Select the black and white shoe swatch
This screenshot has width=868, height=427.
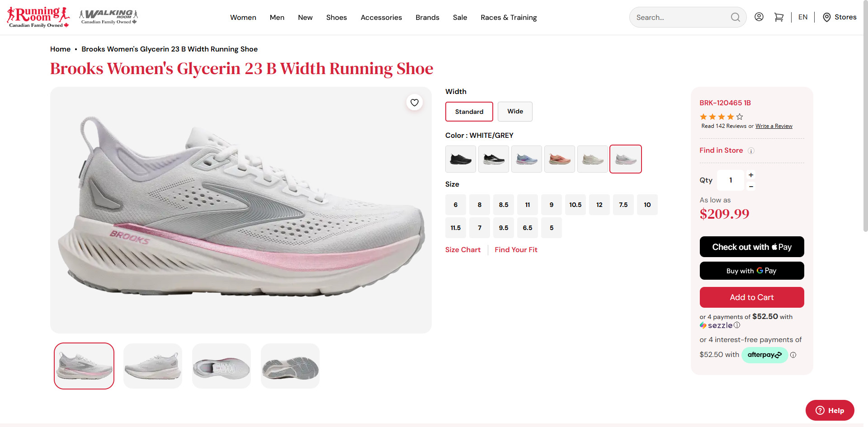[494, 159]
